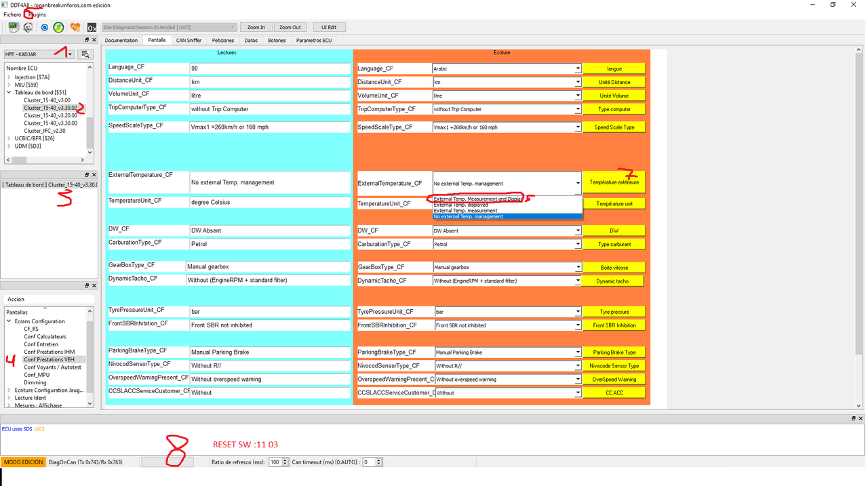
Task: Click the Zoom Out button
Action: click(x=290, y=27)
